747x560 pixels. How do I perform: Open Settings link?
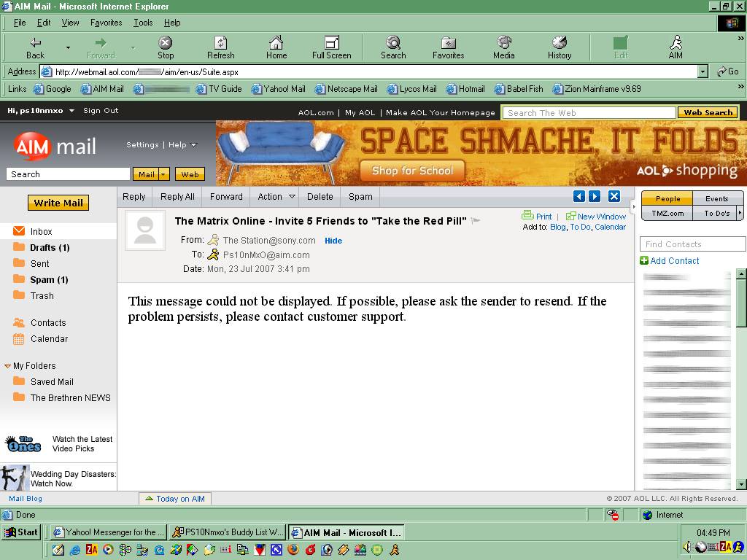point(142,145)
